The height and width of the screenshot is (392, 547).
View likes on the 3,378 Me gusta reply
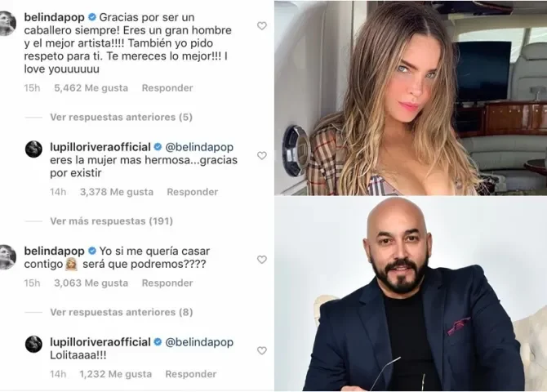(117, 192)
